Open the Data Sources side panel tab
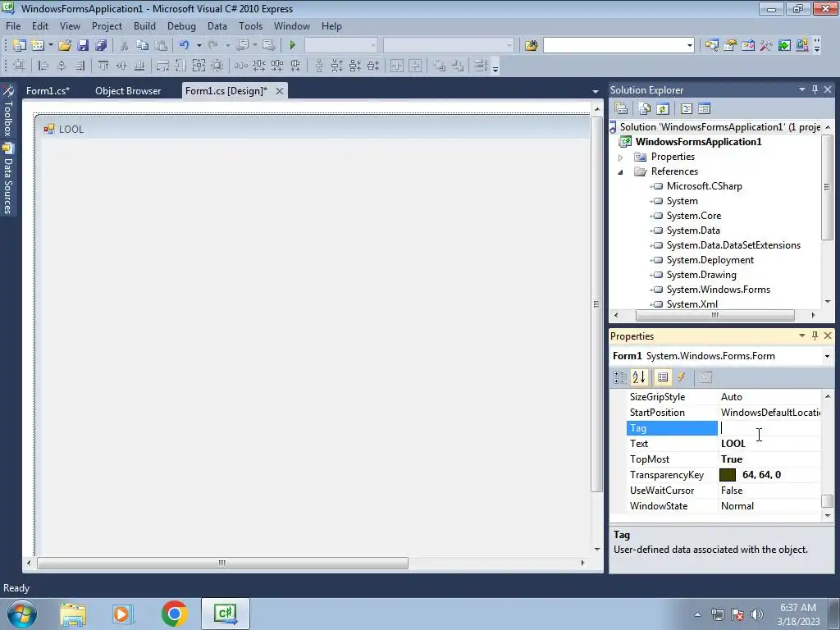This screenshot has width=840, height=630. point(8,180)
